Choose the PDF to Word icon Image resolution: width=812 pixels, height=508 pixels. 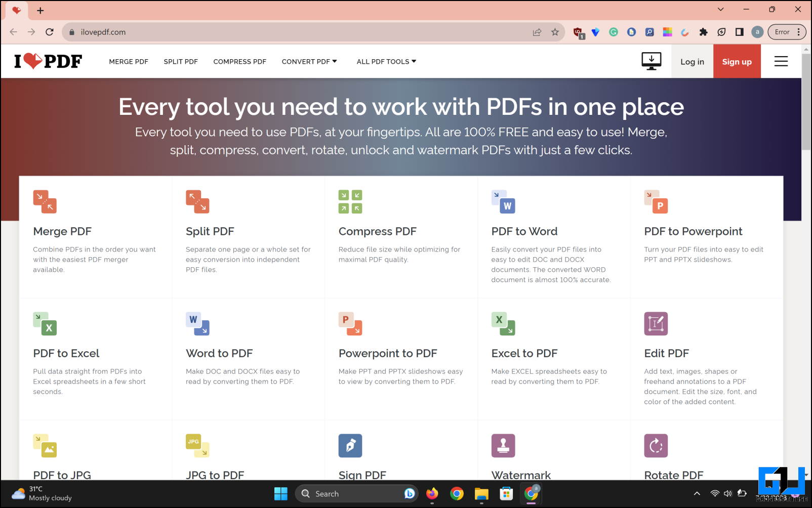tap(503, 201)
